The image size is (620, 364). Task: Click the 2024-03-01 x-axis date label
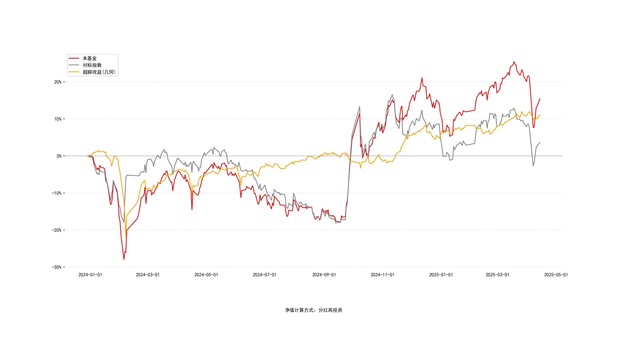click(x=148, y=275)
